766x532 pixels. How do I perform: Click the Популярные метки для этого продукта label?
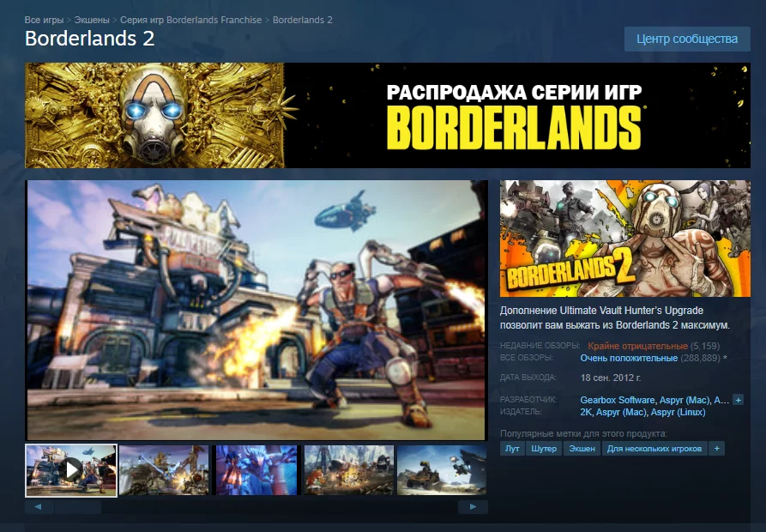(584, 433)
